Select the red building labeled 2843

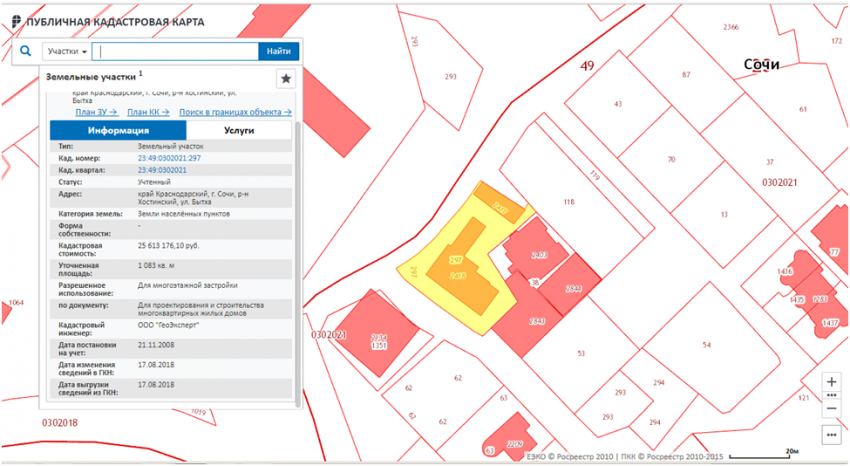(x=537, y=322)
